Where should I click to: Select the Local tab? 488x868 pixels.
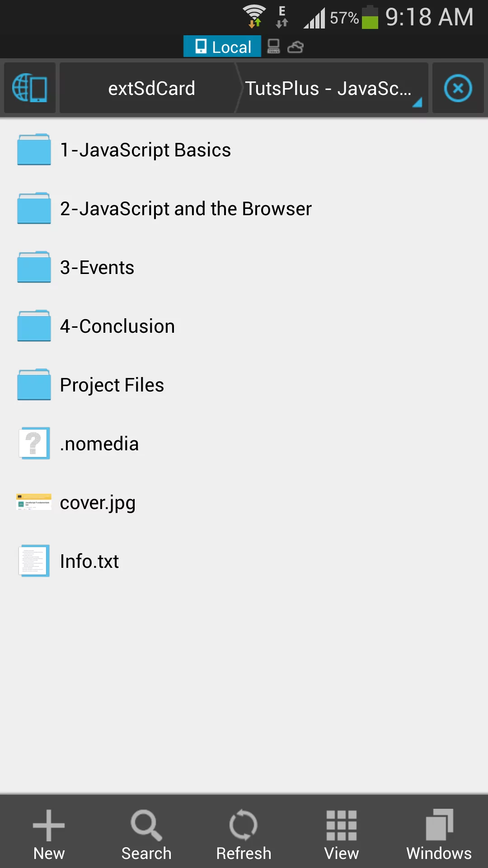(222, 47)
